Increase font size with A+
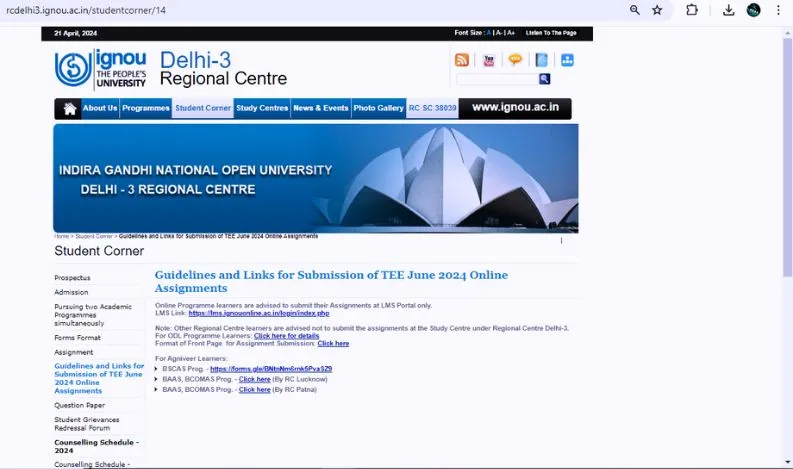Screen dimensions: 793x469 pyautogui.click(x=511, y=33)
